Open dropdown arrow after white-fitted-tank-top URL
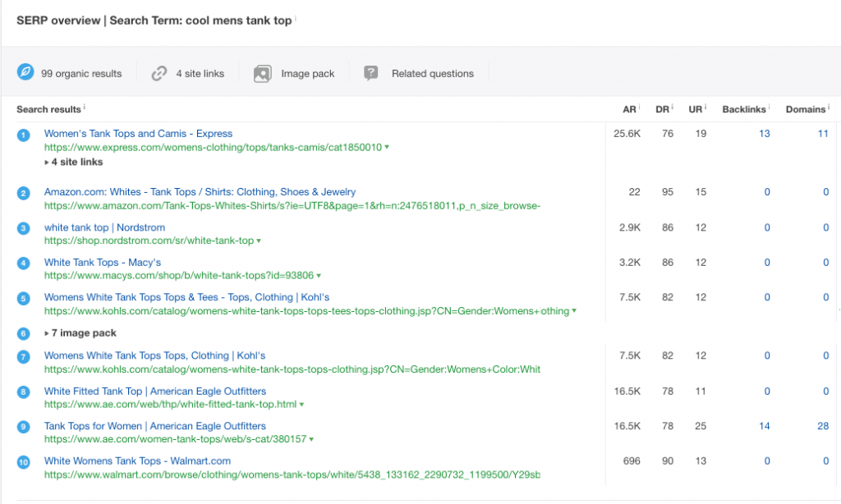 coord(301,405)
